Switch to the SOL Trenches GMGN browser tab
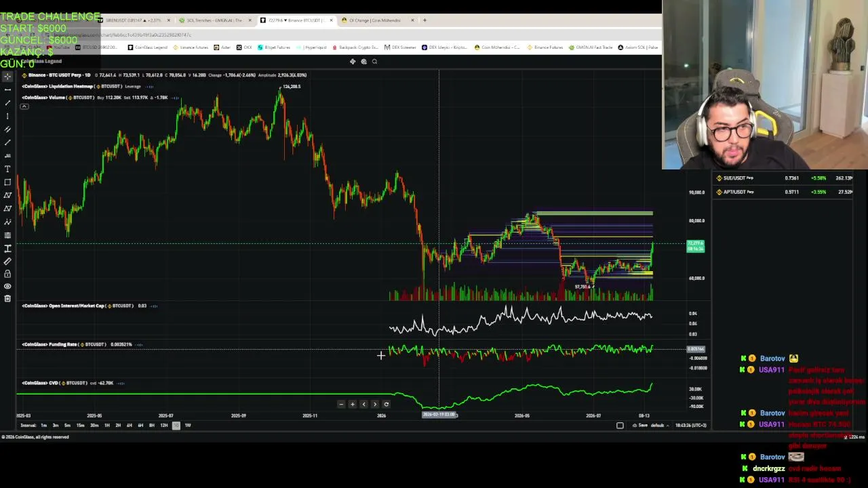Screen dimensions: 868x488 point(214,20)
